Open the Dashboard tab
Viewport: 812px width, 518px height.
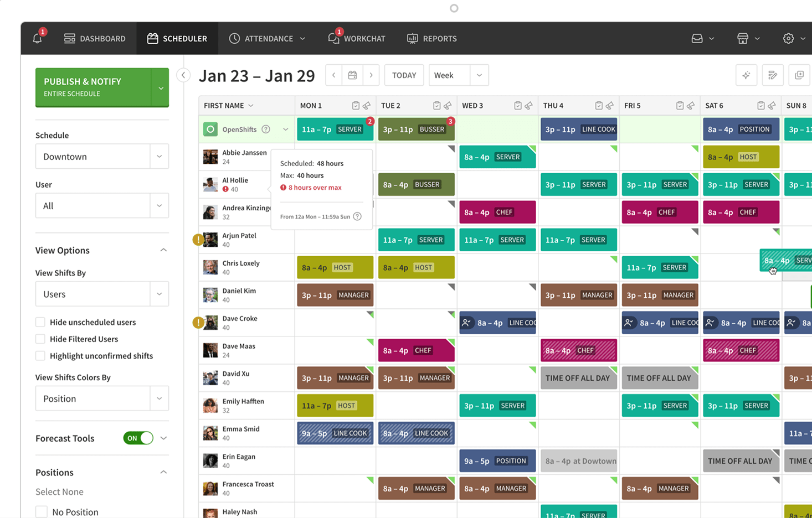point(95,38)
